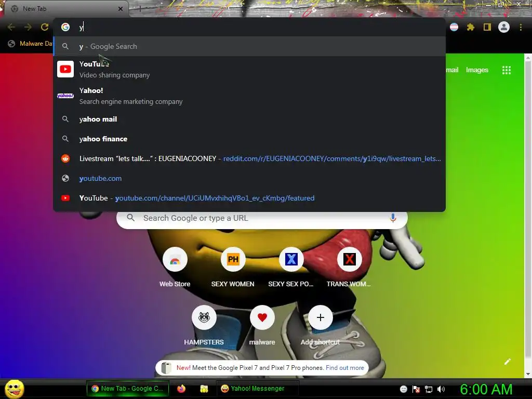Image resolution: width=532 pixels, height=399 pixels.
Task: Click into the address bar containing y
Action: [249, 27]
